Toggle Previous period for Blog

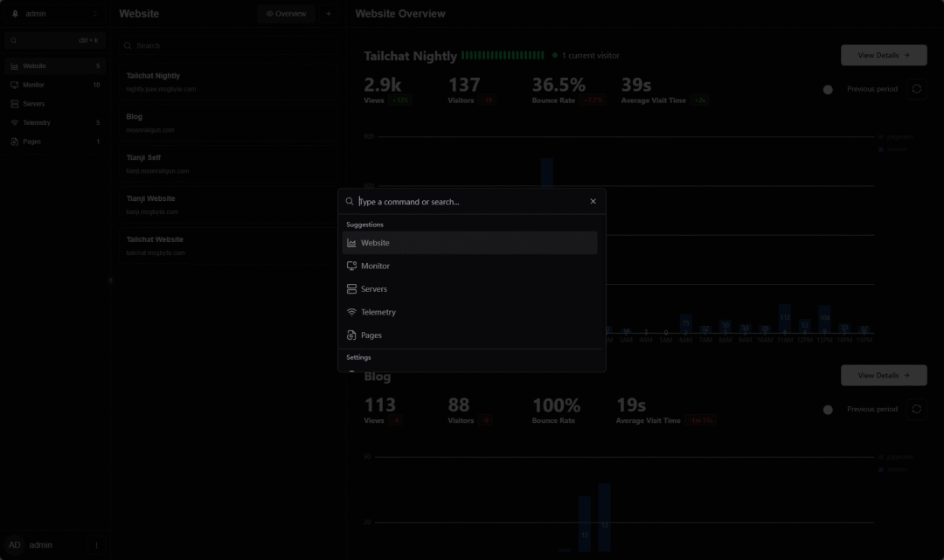pos(833,410)
